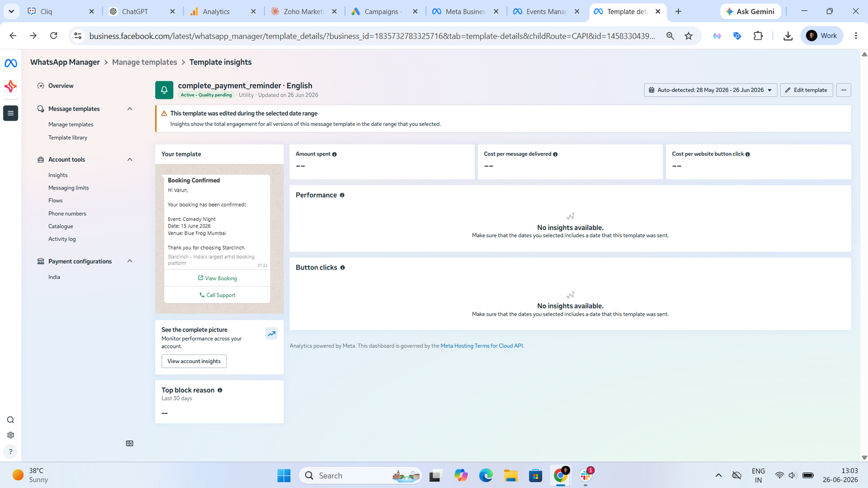Image resolution: width=868 pixels, height=488 pixels.
Task: Open the browser Extensions puzzle icon
Action: (x=758, y=36)
